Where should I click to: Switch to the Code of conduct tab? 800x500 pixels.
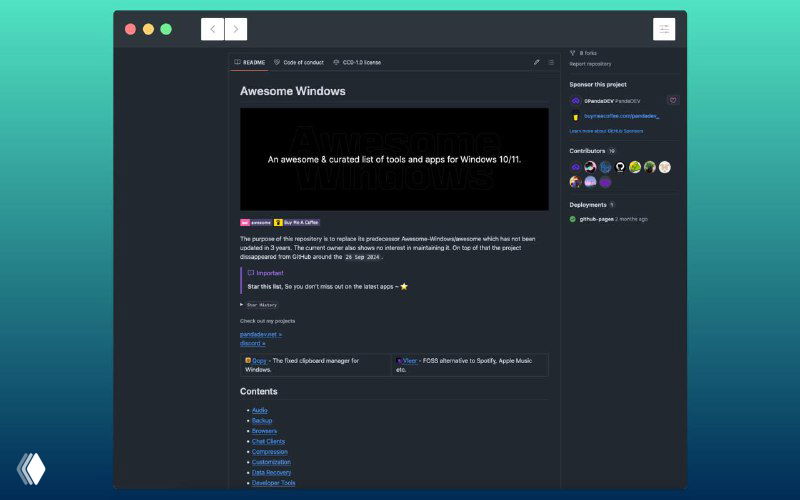299,62
